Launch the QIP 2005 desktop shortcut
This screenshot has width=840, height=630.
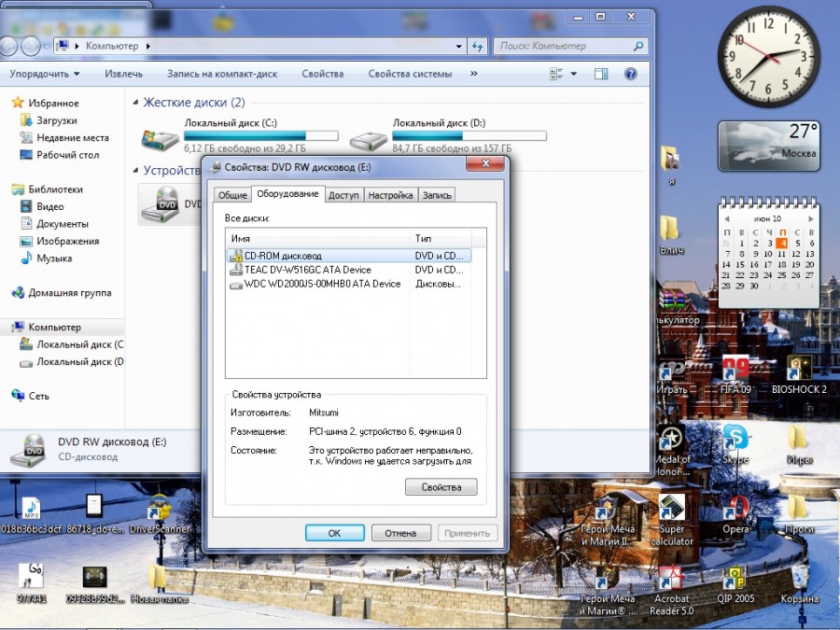(x=735, y=579)
